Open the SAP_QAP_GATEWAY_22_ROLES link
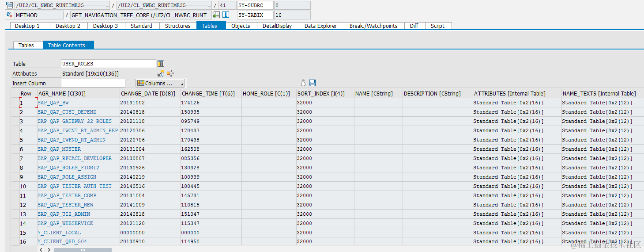This screenshot has width=644, height=252. (x=75, y=121)
